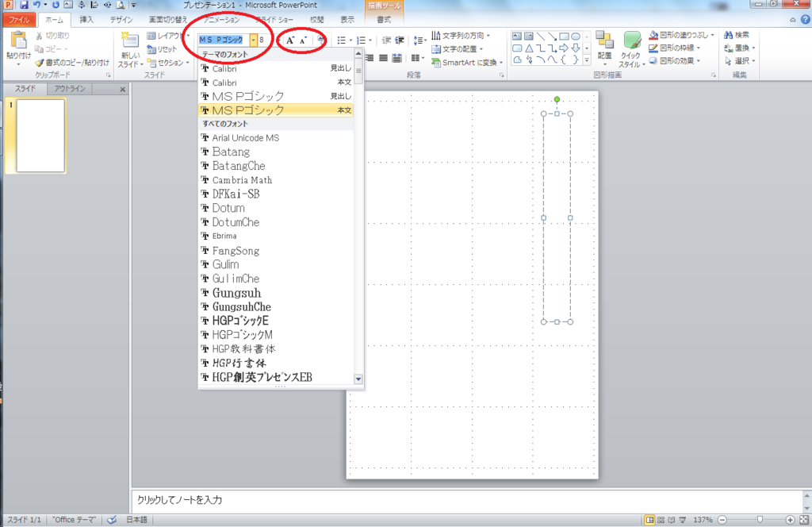Click font list scroll down arrow
This screenshot has width=812, height=527.
coord(358,379)
